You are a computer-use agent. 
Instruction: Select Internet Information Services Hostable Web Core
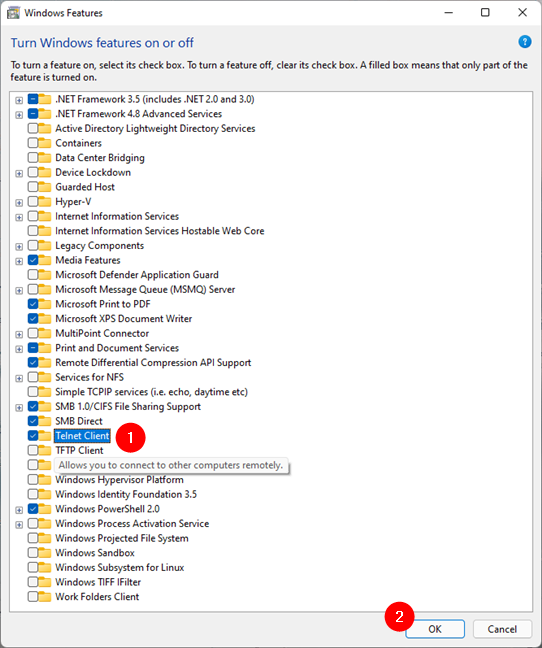[160, 231]
